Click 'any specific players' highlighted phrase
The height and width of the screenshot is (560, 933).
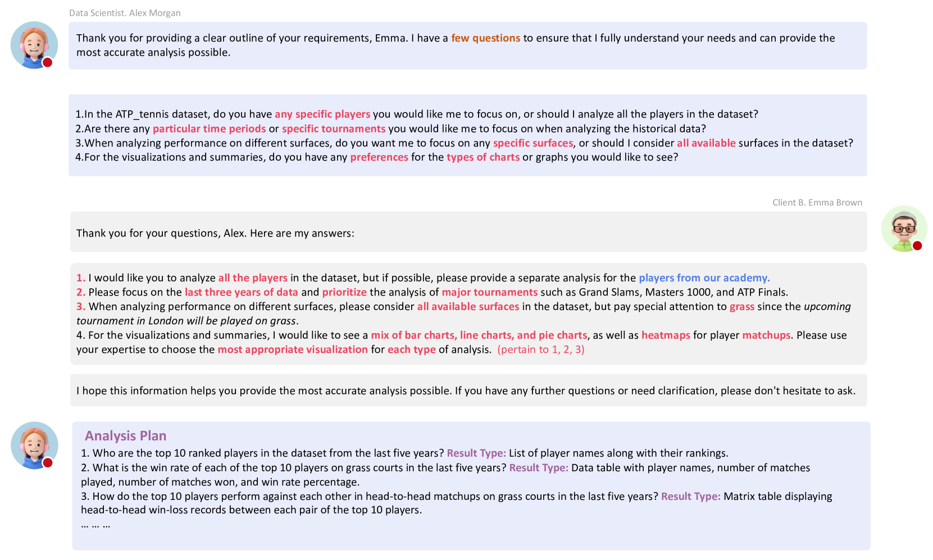322,115
